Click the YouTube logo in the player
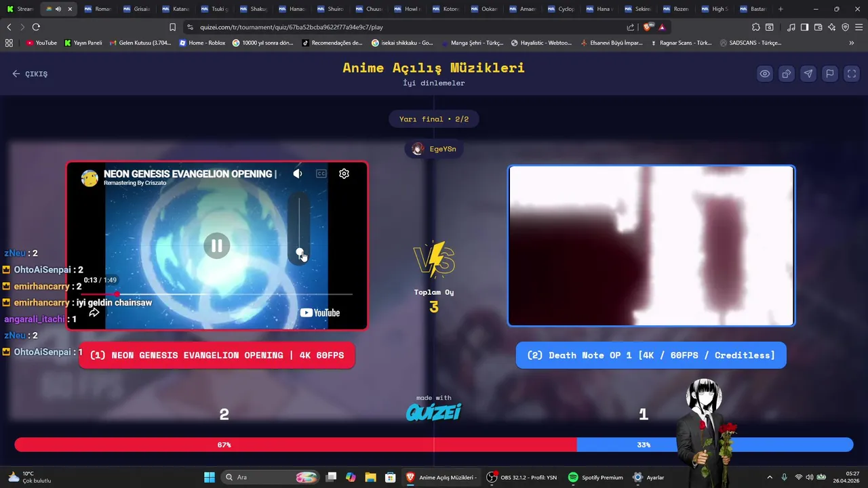Screen dimensions: 868x488 [x=320, y=312]
